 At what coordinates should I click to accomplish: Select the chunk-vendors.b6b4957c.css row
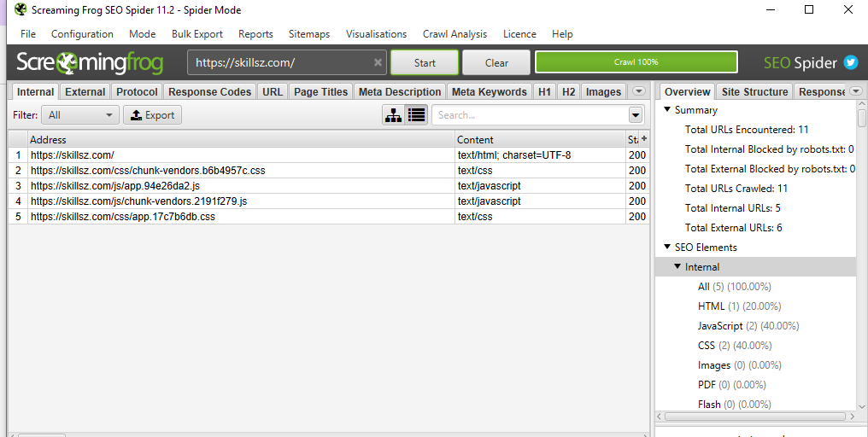pos(328,171)
